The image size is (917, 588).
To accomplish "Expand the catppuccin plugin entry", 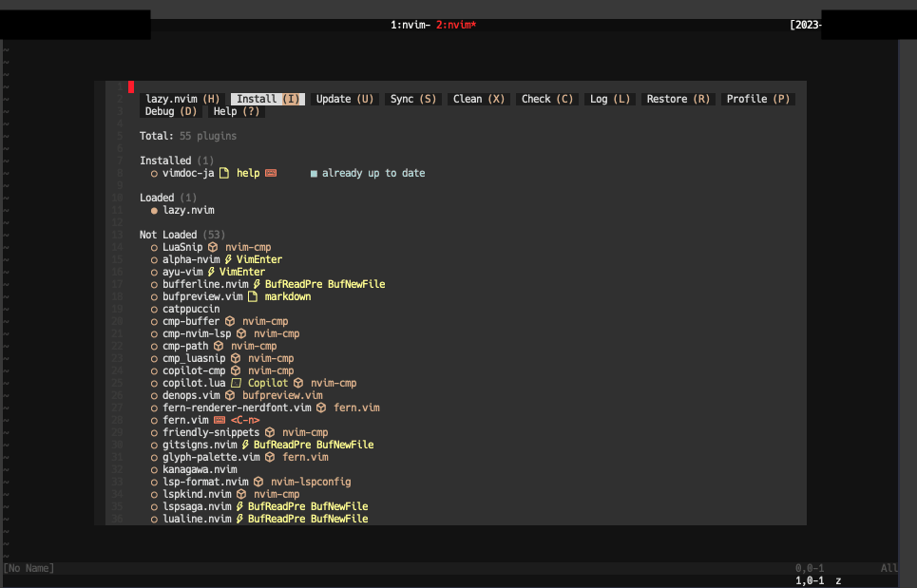I will pos(191,309).
